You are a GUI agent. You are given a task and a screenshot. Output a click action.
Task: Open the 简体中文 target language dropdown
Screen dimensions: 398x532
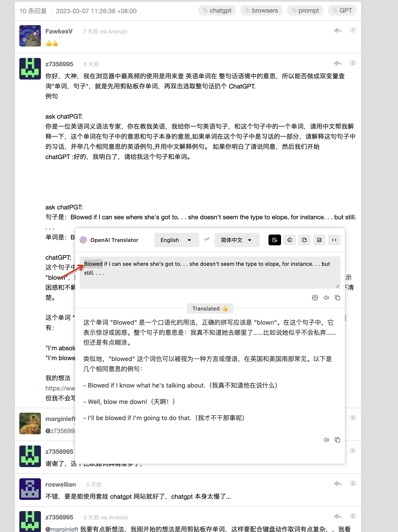pyautogui.click(x=237, y=240)
